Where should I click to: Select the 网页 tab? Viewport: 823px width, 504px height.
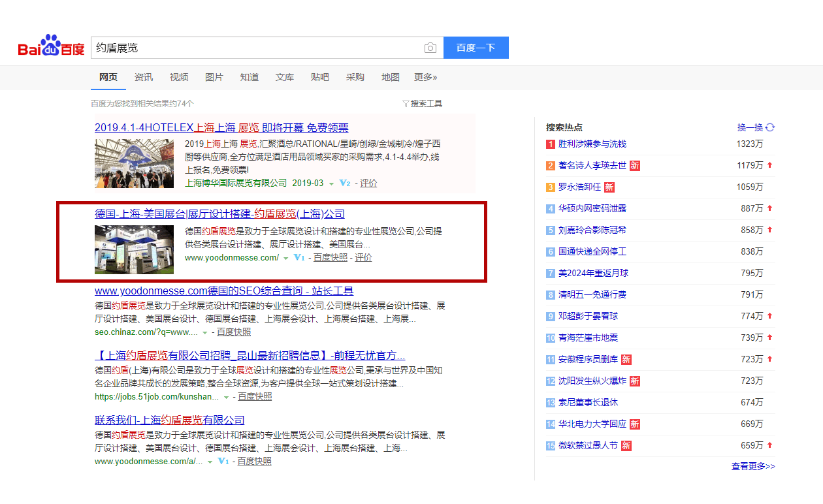tap(108, 77)
